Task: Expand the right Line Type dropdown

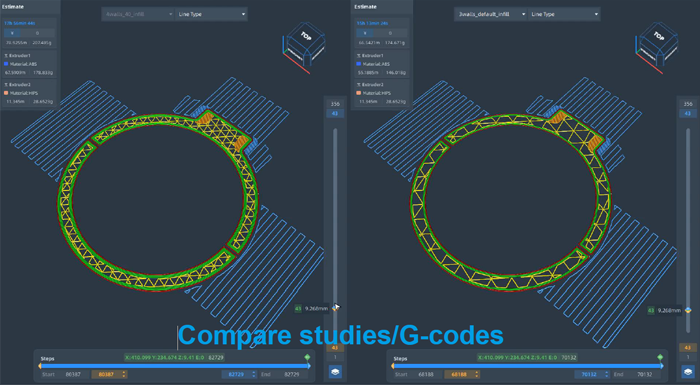Action: [564, 14]
